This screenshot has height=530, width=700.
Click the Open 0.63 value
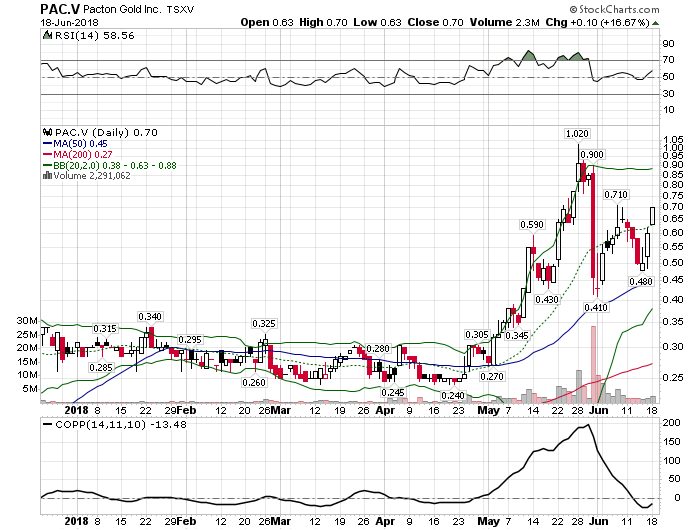267,22
